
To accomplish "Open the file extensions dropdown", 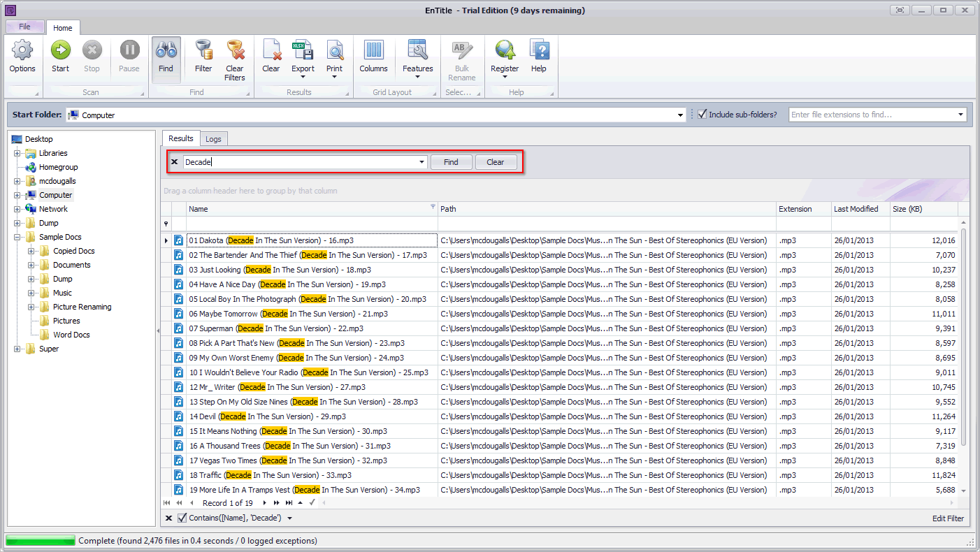I will tap(961, 115).
